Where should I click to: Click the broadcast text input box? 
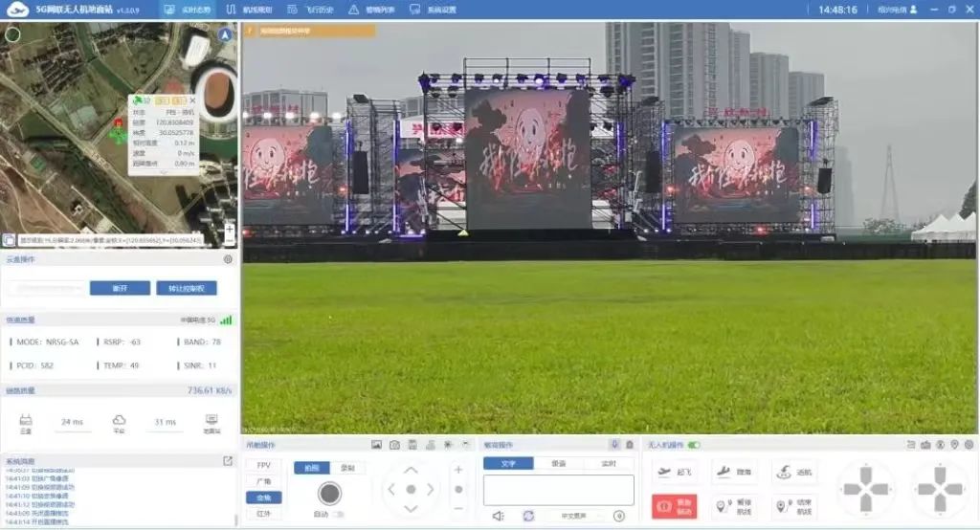[558, 490]
